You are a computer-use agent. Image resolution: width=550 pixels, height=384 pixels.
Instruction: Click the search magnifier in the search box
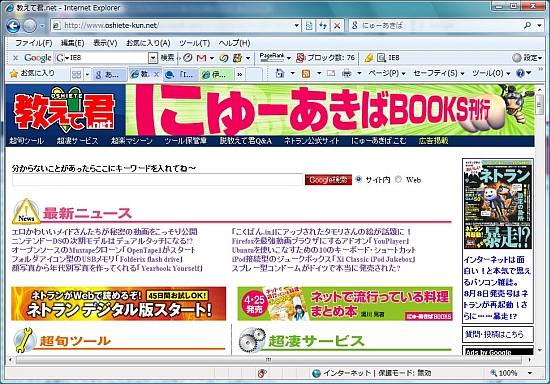[528, 25]
